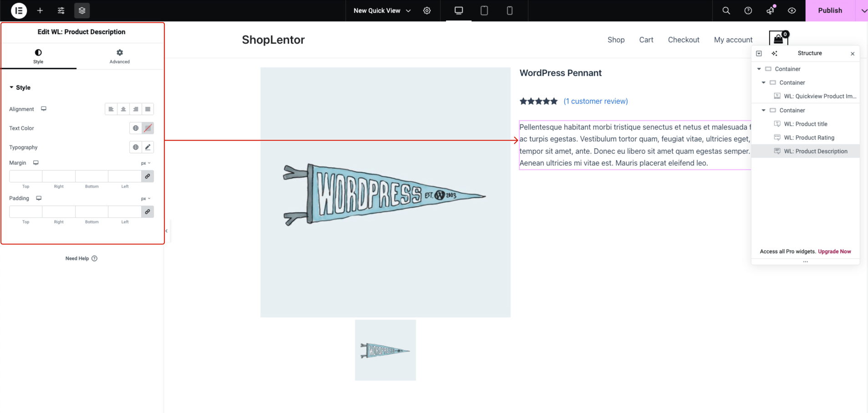Select the justify text alignment option
This screenshot has width=868, height=413.
[147, 109]
